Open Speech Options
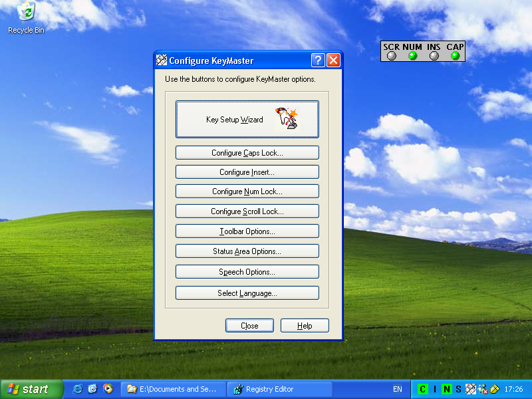Viewport: 532px width, 399px height. pyautogui.click(x=247, y=272)
